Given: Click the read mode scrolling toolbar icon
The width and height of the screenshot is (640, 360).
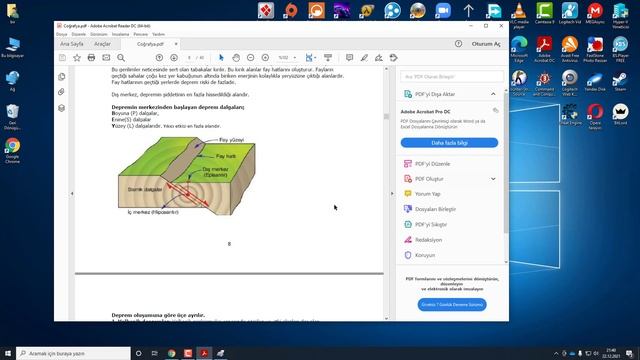Looking at the screenshot, I should 328,58.
